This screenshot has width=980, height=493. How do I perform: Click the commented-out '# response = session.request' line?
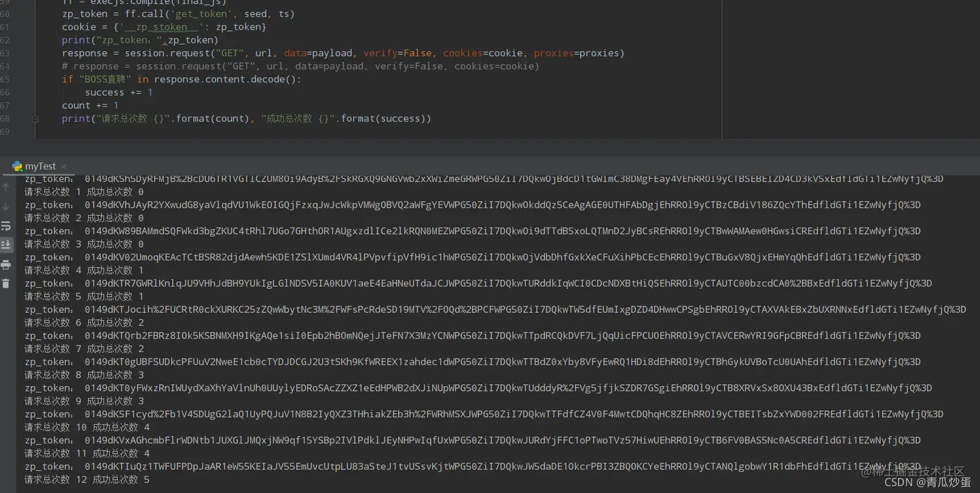(x=300, y=66)
